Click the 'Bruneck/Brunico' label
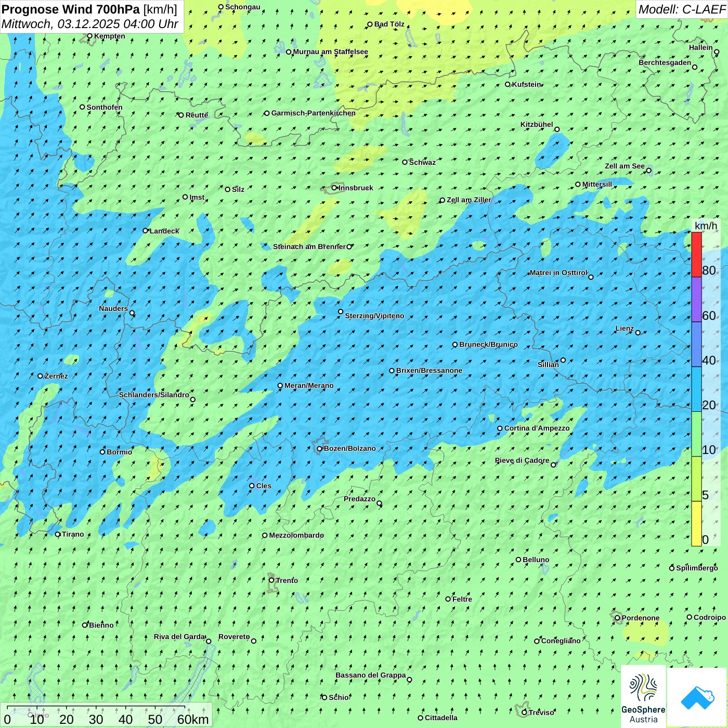Image resolution: width=728 pixels, height=728 pixels. pyautogui.click(x=488, y=344)
